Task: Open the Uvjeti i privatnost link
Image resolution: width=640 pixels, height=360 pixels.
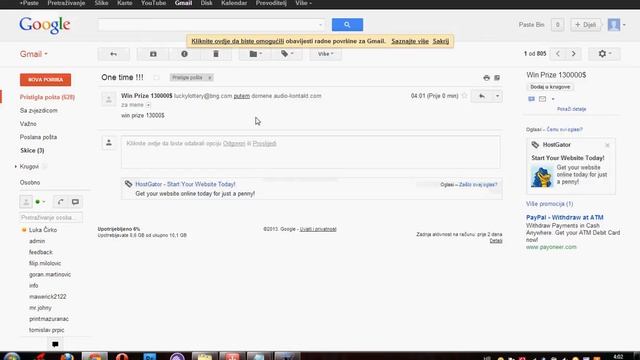Action: pyautogui.click(x=318, y=229)
